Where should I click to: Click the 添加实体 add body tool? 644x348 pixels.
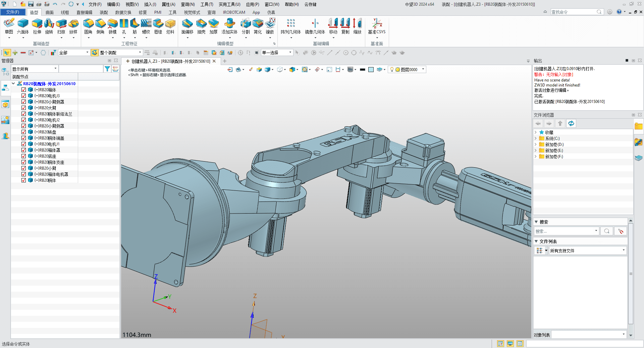229,26
